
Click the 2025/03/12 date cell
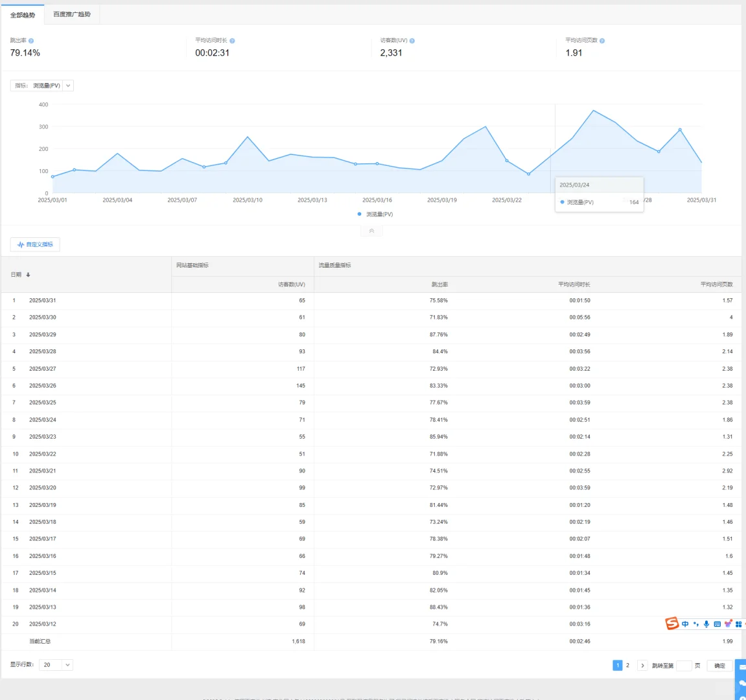(x=42, y=624)
